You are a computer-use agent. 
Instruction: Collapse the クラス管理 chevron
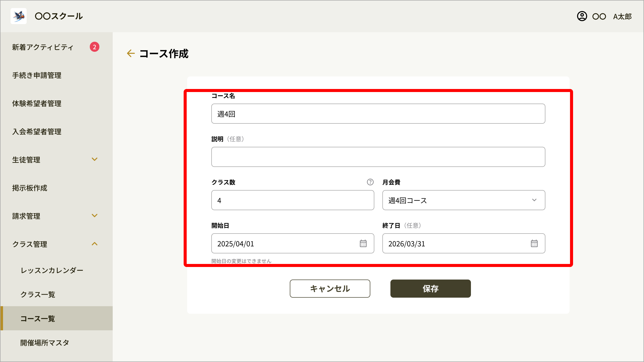(95, 244)
